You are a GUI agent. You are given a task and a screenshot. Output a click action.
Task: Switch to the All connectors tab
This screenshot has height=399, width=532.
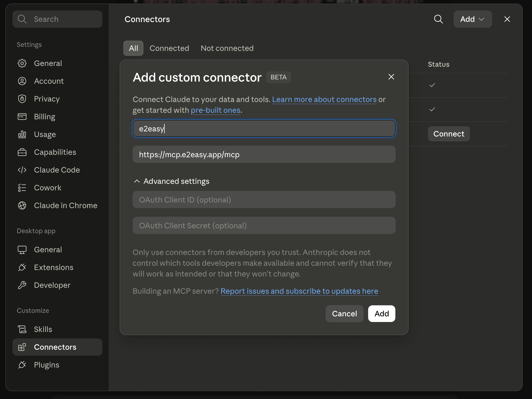(133, 48)
